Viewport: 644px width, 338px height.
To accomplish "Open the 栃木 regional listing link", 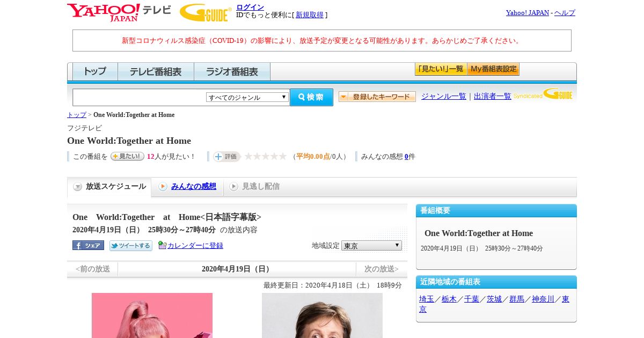I will pyautogui.click(x=449, y=299).
